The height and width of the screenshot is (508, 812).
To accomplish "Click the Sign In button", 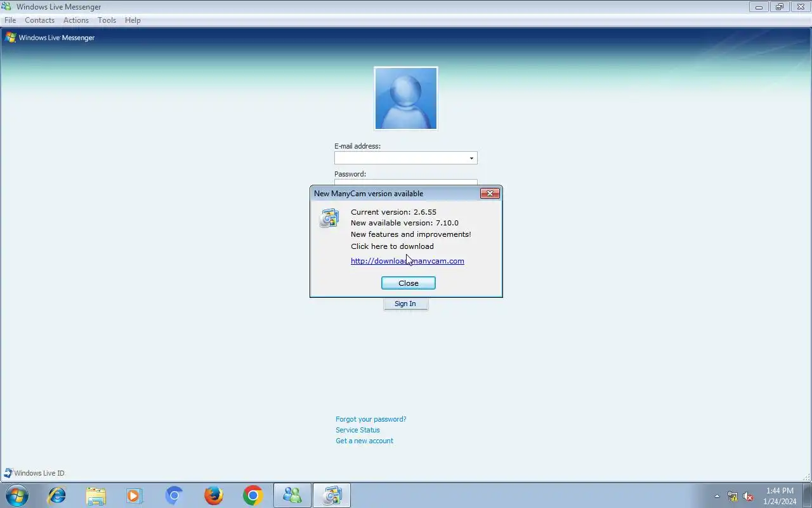I will point(405,304).
